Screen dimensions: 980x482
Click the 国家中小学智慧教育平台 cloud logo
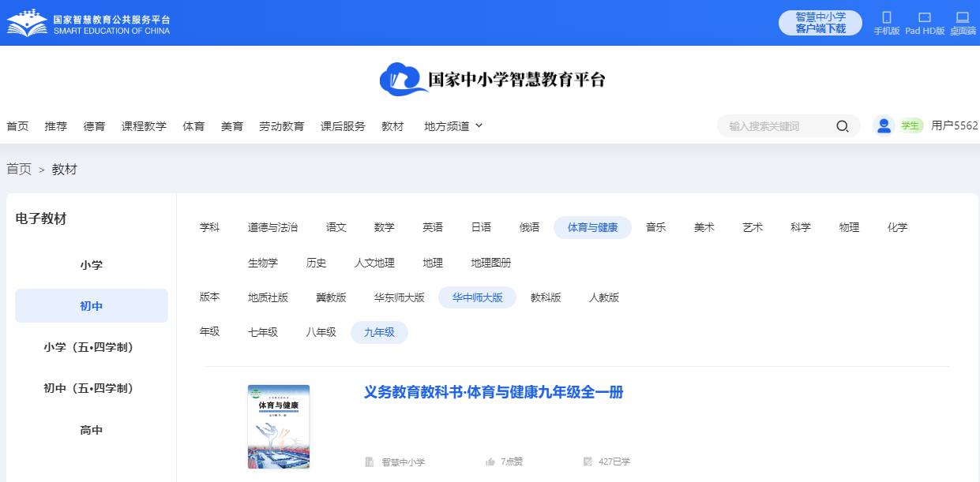pos(492,80)
